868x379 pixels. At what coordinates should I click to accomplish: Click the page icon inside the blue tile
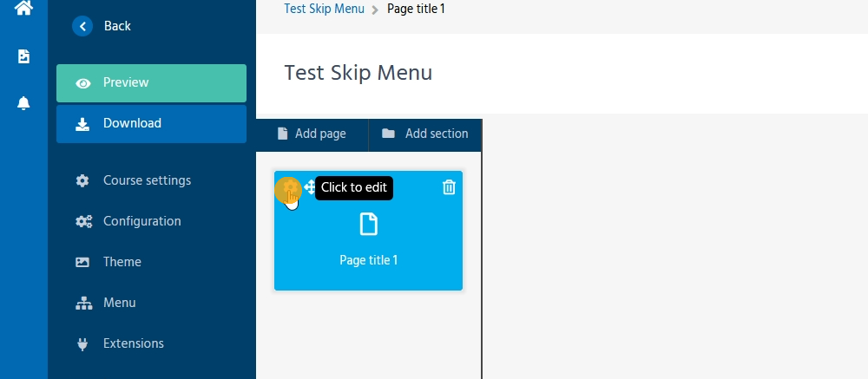point(369,225)
